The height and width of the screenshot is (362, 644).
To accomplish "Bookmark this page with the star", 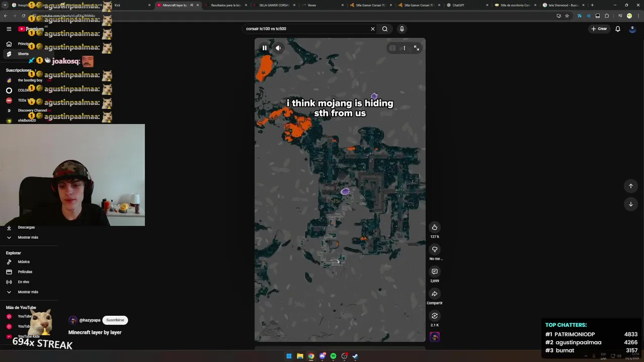I will (x=567, y=16).
